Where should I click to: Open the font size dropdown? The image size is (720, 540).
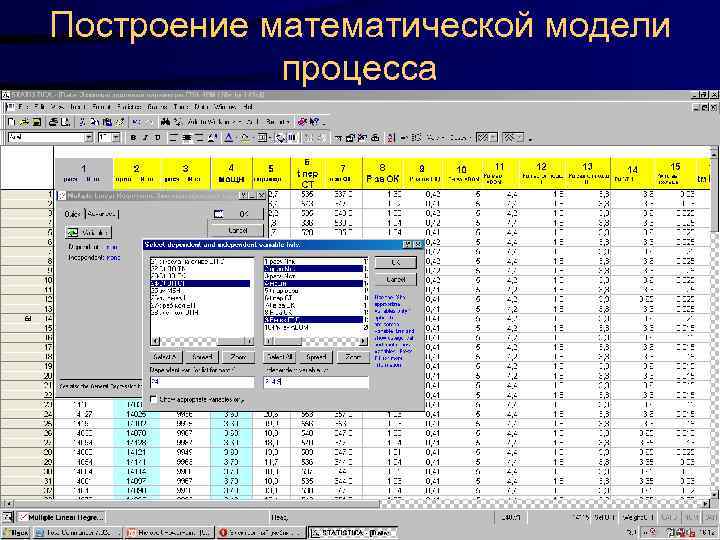tap(116, 137)
